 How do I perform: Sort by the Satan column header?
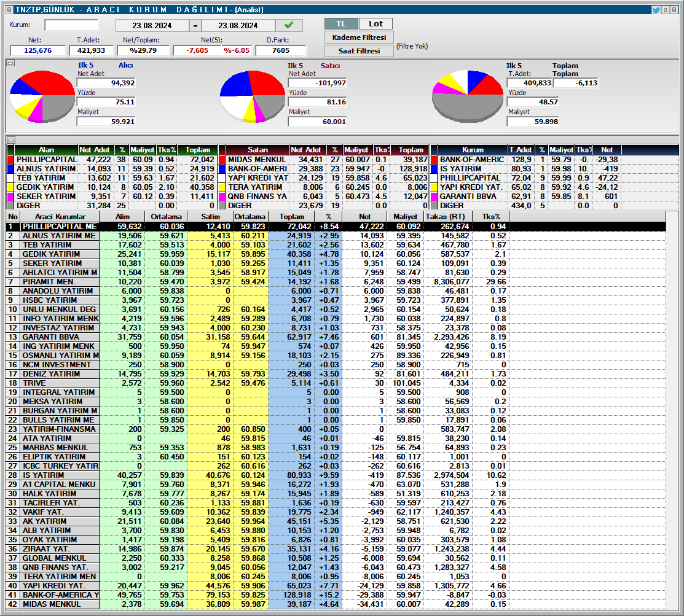pyautogui.click(x=257, y=149)
